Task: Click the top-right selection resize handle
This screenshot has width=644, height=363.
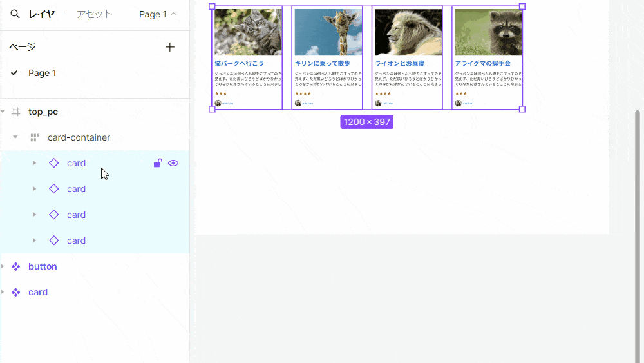Action: 522,6
